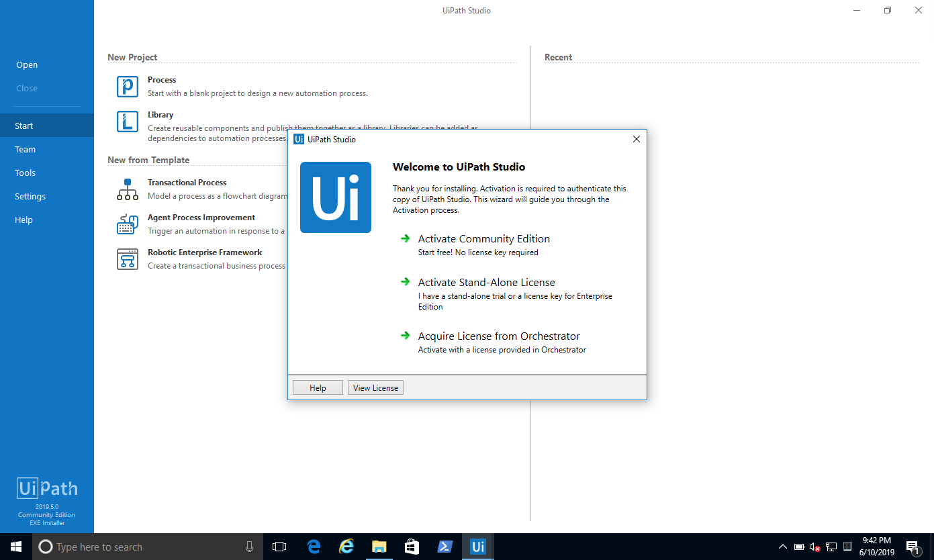Open Task View in the taskbar
This screenshot has height=560, width=934.
pyautogui.click(x=279, y=547)
